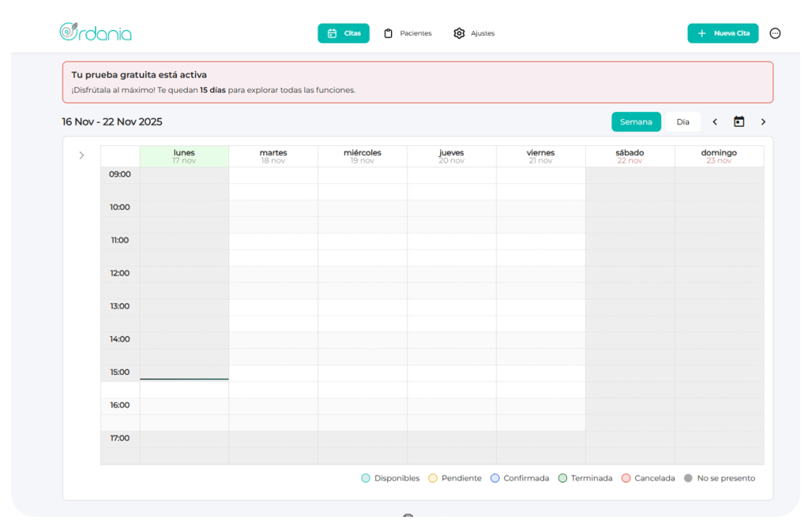Switch to Semana view

point(636,121)
